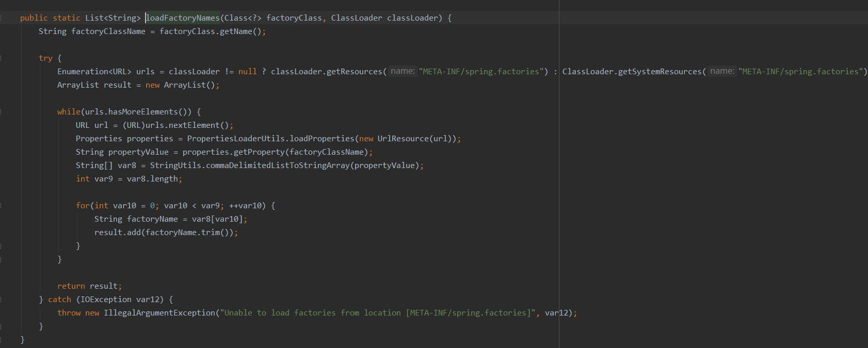The image size is (868, 348).
Task: Click the int var9 declaration
Action: pos(94,179)
